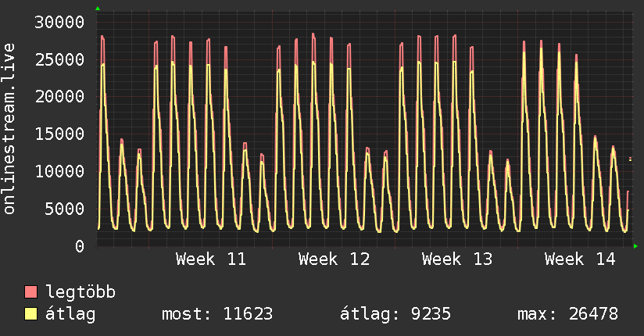Click the 25000 Y-axis tick label

pyautogui.click(x=60, y=59)
